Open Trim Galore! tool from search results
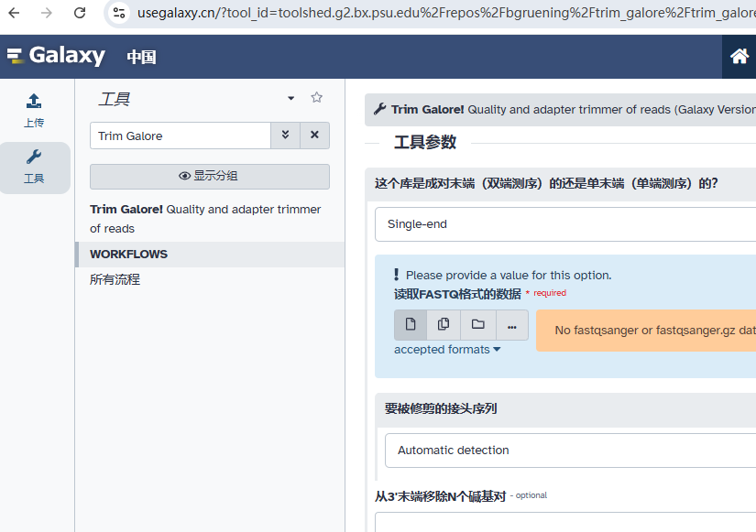Image resolution: width=756 pixels, height=532 pixels. click(205, 219)
